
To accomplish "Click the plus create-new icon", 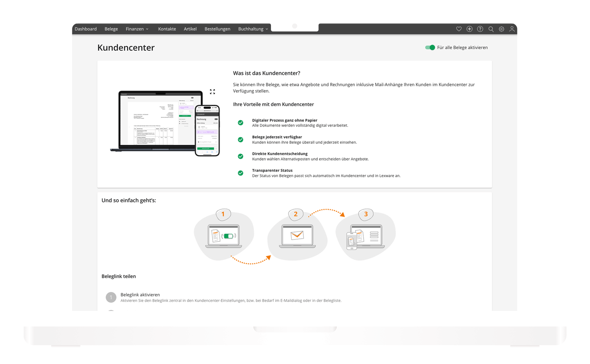I will [x=469, y=29].
